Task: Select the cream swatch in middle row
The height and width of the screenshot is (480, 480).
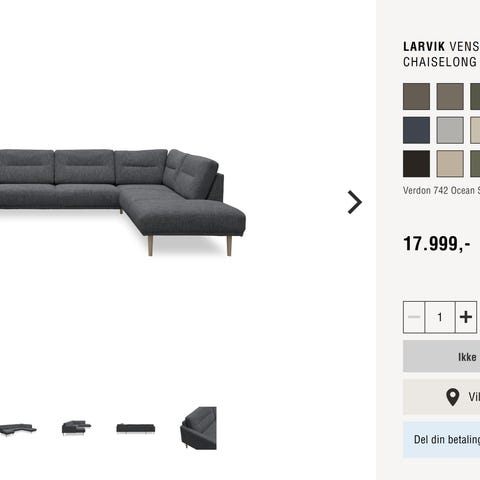Action: [x=475, y=130]
